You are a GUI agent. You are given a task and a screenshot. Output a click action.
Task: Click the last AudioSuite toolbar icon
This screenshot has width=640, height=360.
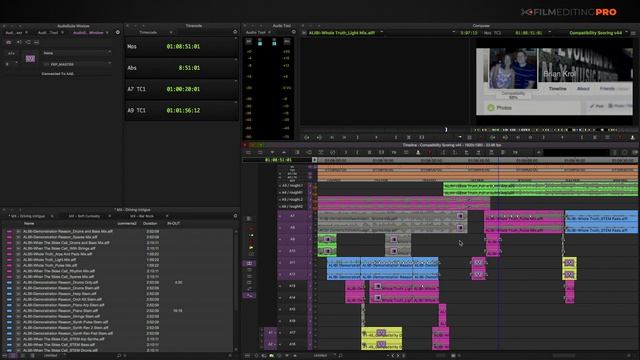[36, 42]
